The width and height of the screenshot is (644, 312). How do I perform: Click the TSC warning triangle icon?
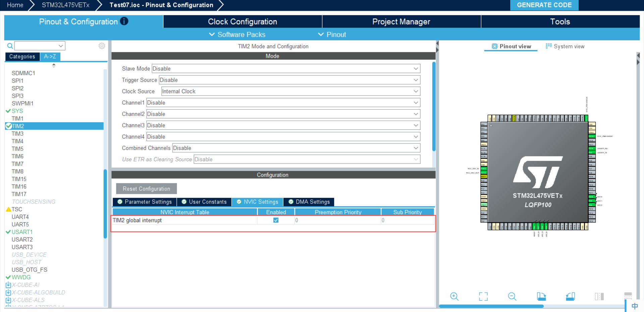[x=9, y=209]
